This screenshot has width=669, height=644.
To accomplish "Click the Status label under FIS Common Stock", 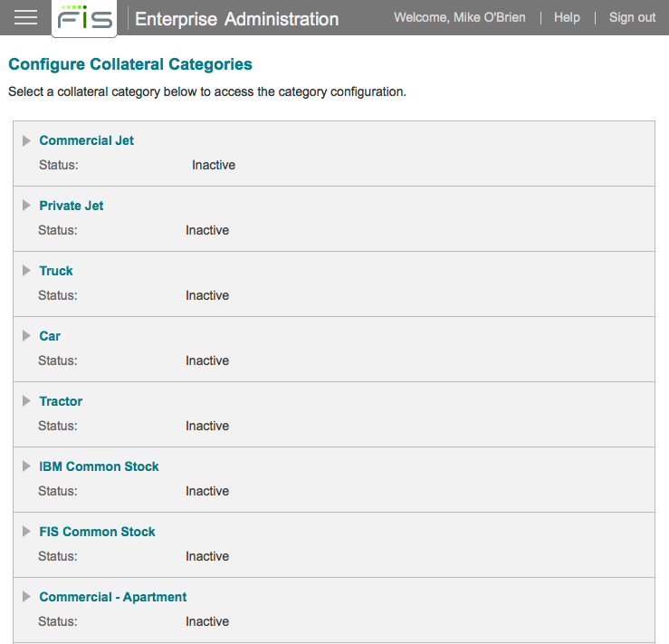I will point(58,556).
